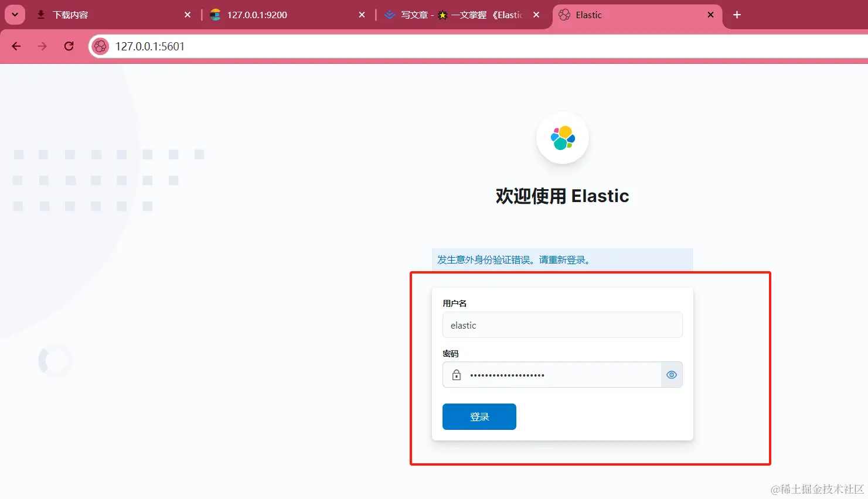
Task: Click the 用户名 field containing elastic
Action: pos(563,325)
